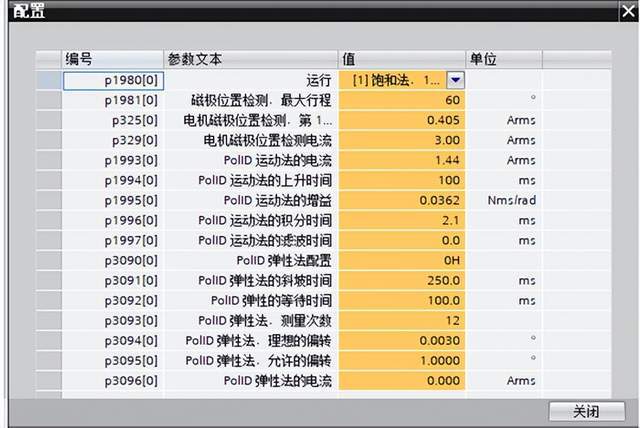Edit p3091 value 250.0
Screen dimensions: 640x428
point(402,280)
